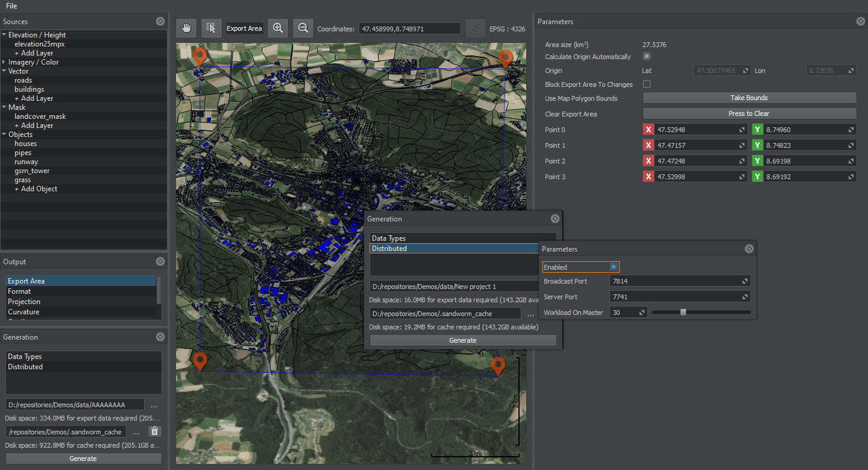Select Projection in the Output list
The image size is (868, 470).
tap(24, 302)
